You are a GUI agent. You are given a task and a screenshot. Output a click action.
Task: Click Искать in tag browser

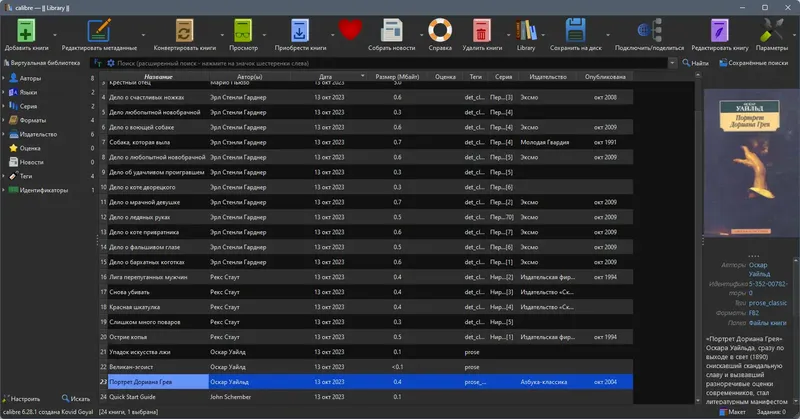point(76,399)
